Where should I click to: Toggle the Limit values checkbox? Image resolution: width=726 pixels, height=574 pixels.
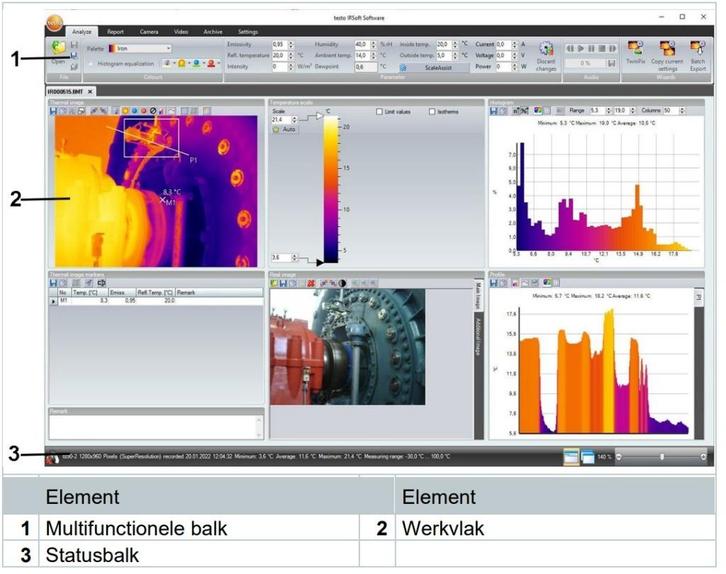pos(379,111)
